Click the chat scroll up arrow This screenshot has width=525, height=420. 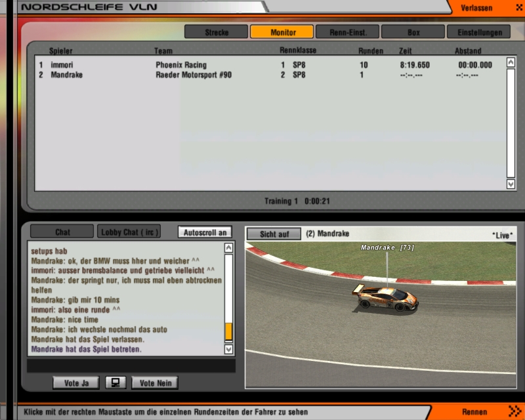228,248
